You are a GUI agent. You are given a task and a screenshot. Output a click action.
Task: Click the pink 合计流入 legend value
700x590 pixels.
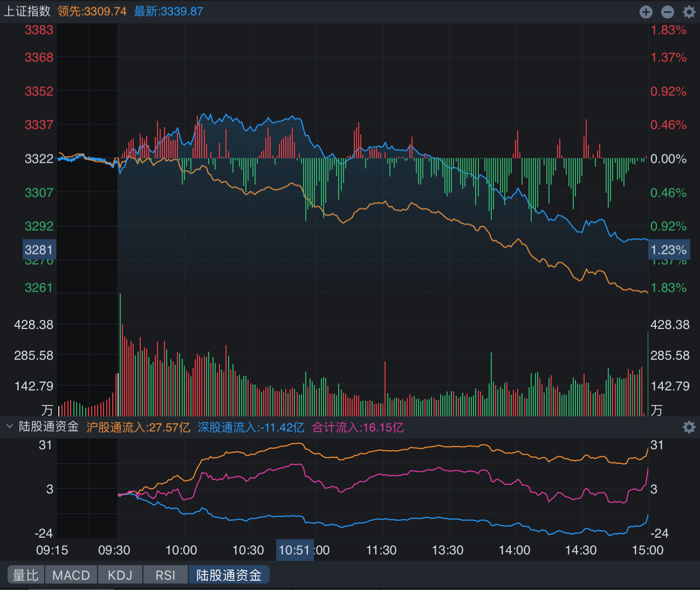[x=358, y=428]
